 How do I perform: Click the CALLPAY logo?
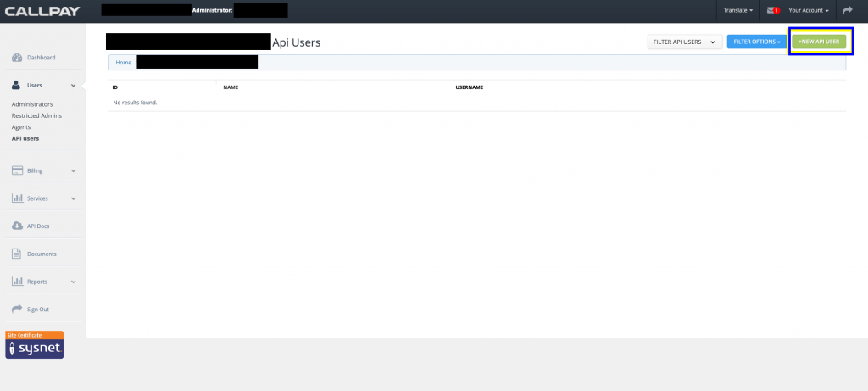[x=42, y=11]
